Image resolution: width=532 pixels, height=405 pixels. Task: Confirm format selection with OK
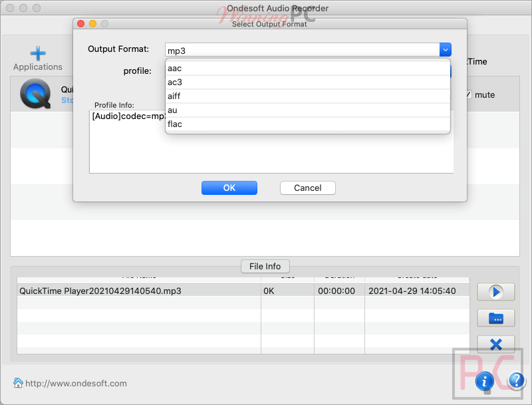pos(229,188)
